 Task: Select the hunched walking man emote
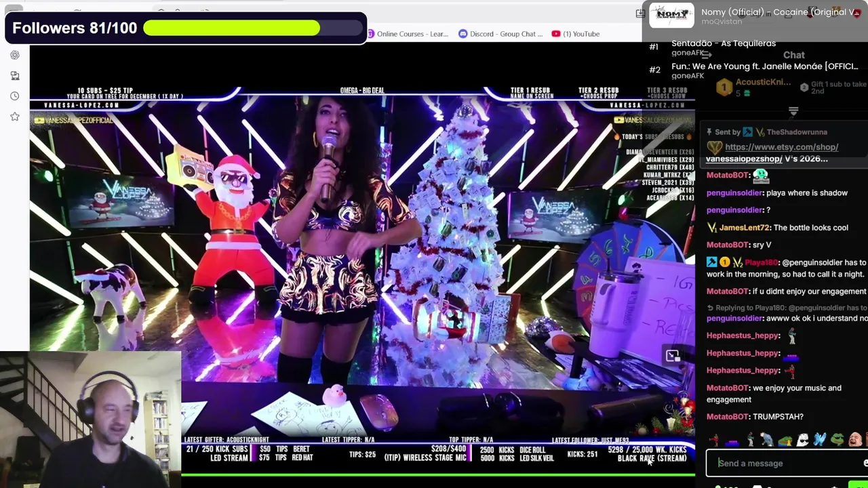767,441
